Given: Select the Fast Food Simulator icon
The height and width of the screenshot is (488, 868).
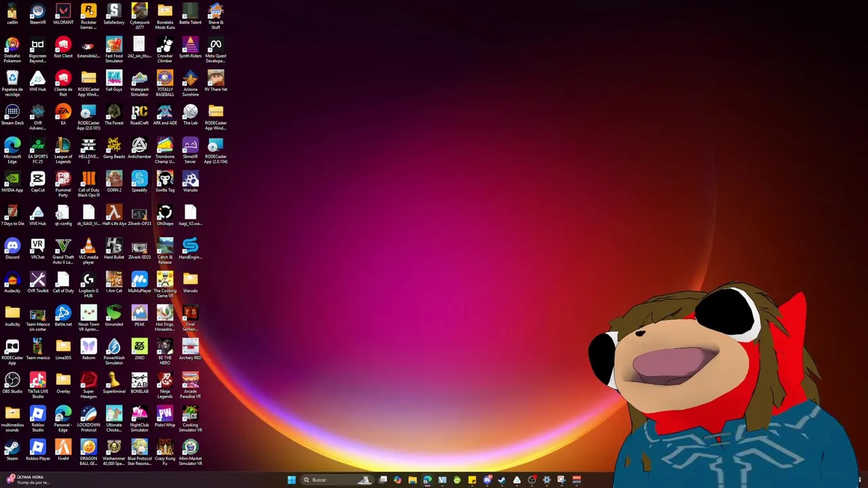Looking at the screenshot, I should click(114, 50).
